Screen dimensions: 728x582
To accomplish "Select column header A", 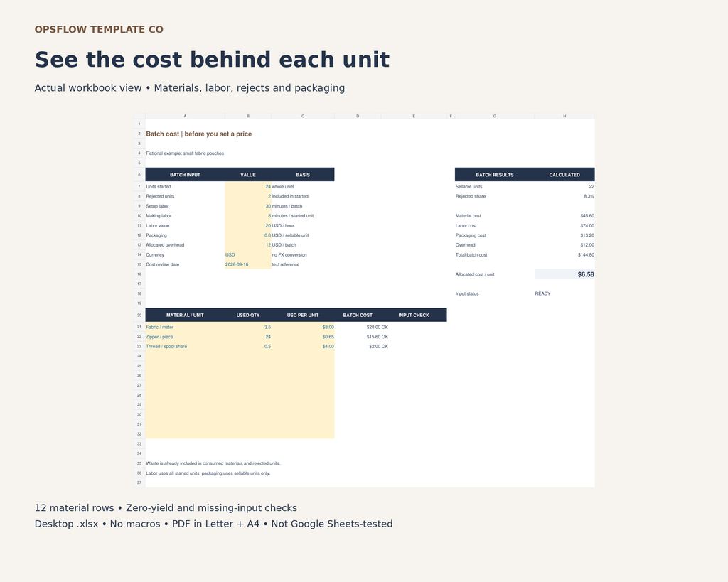I will 185,116.
